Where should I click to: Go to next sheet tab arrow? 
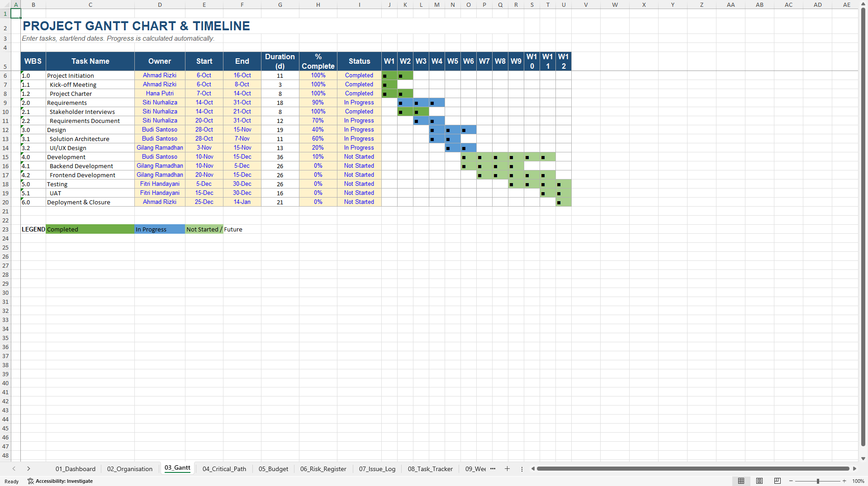click(28, 469)
